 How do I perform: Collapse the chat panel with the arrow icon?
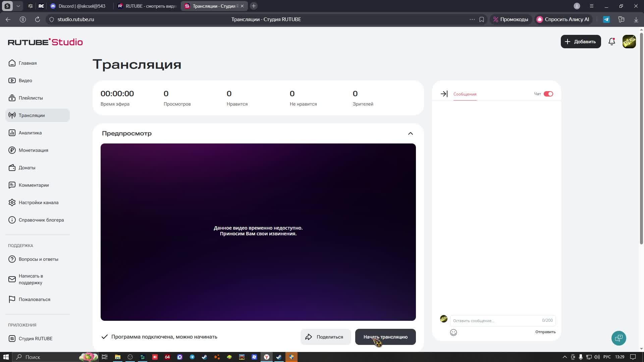pos(444,94)
